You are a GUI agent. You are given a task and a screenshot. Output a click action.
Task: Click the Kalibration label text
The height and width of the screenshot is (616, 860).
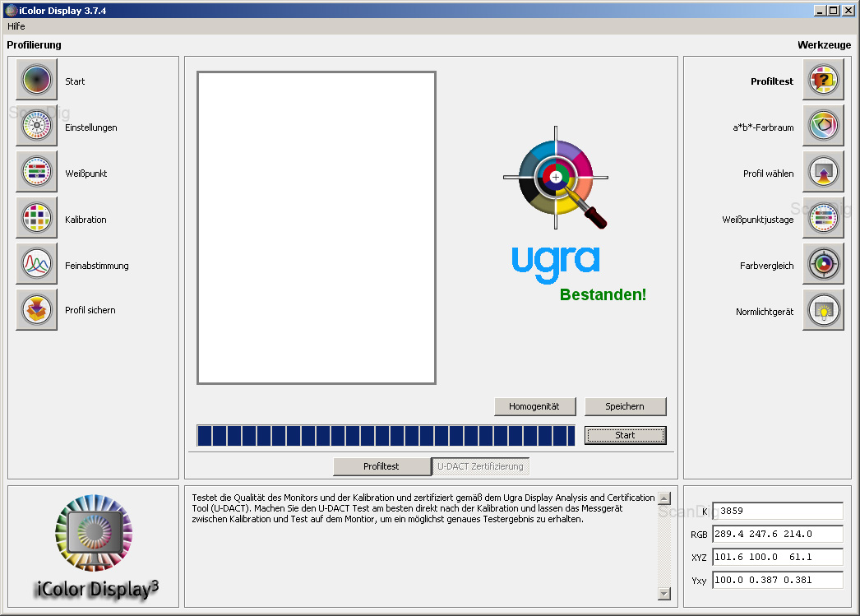tap(86, 220)
